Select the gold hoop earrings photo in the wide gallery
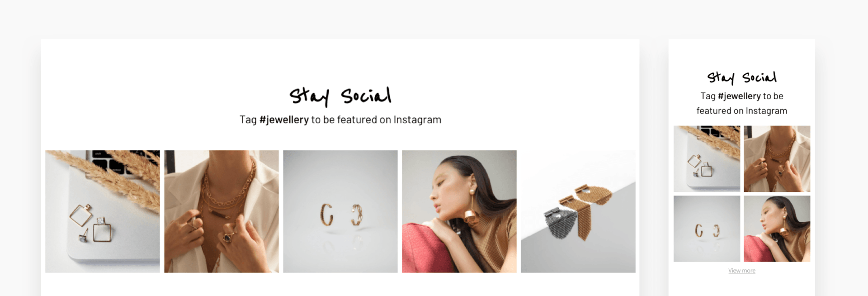The width and height of the screenshot is (868, 296). (x=340, y=211)
